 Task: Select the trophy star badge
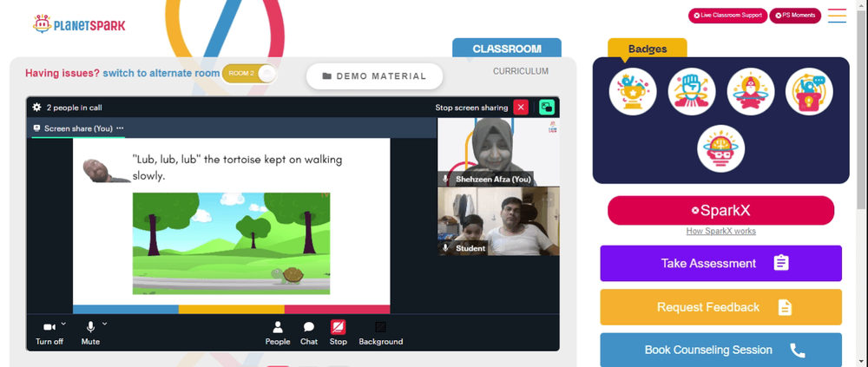[x=633, y=91]
